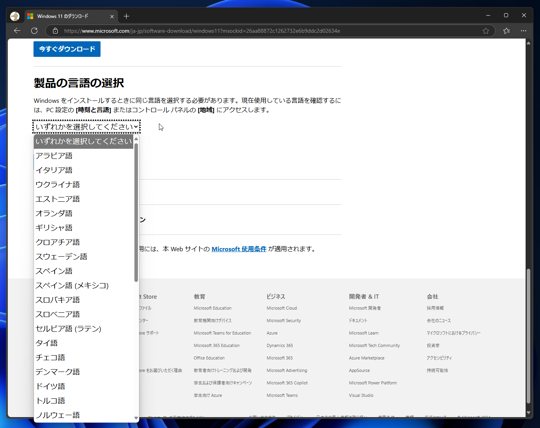Image resolution: width=540 pixels, height=428 pixels.
Task: Click the page scrollbar up arrow
Action: [528, 43]
